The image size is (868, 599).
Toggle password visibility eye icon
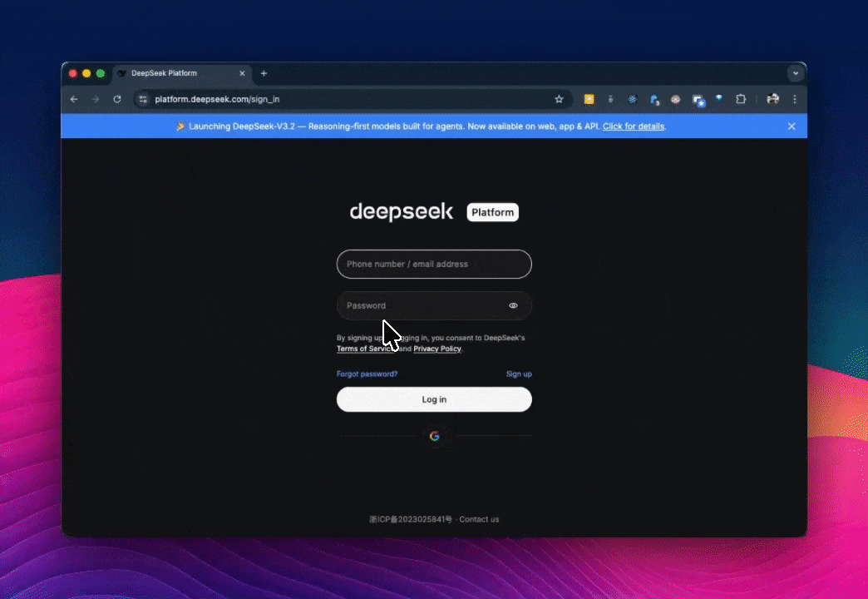click(x=513, y=305)
